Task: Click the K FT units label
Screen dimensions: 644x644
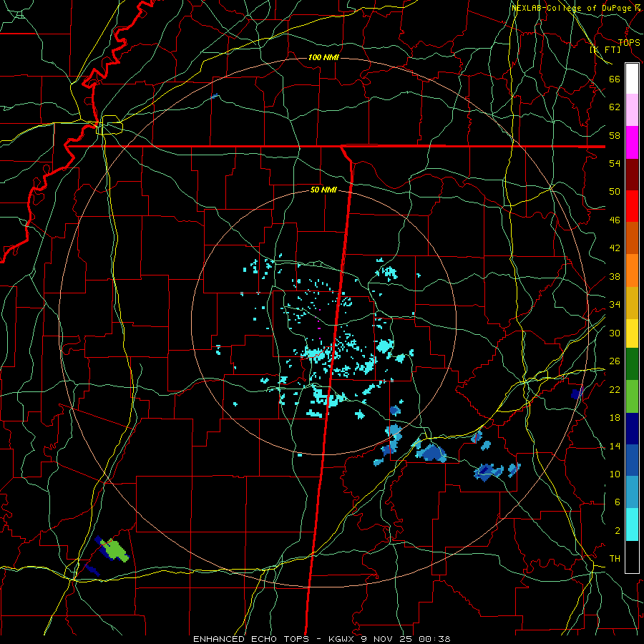Action: 605,49
